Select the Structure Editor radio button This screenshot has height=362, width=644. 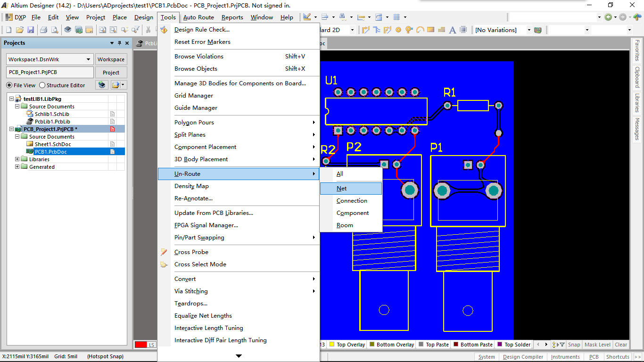tap(42, 85)
